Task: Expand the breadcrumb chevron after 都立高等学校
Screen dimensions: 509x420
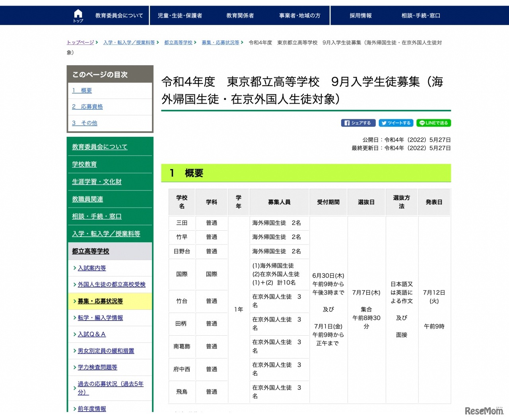Action: (194, 43)
